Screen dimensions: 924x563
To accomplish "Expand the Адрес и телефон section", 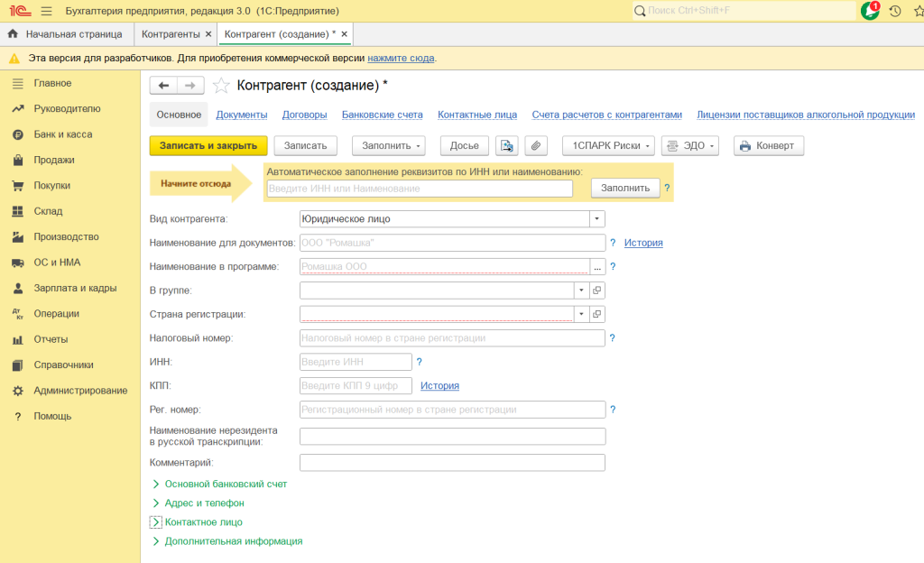I will pyautogui.click(x=204, y=503).
